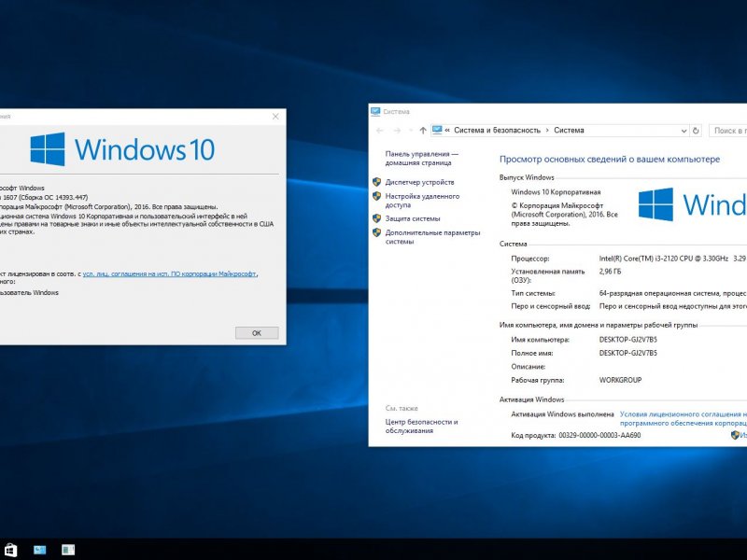Click the Windows 10 Корпоративная edition text
Screen dimensions: 747x560
pyautogui.click(x=556, y=192)
